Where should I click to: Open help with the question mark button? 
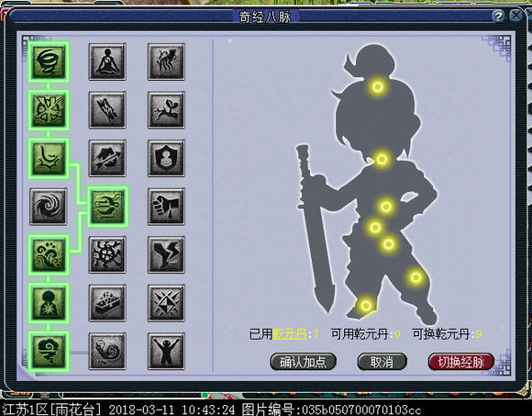click(498, 16)
